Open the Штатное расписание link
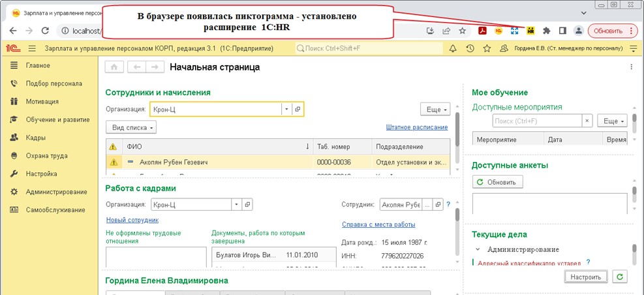 click(x=417, y=127)
